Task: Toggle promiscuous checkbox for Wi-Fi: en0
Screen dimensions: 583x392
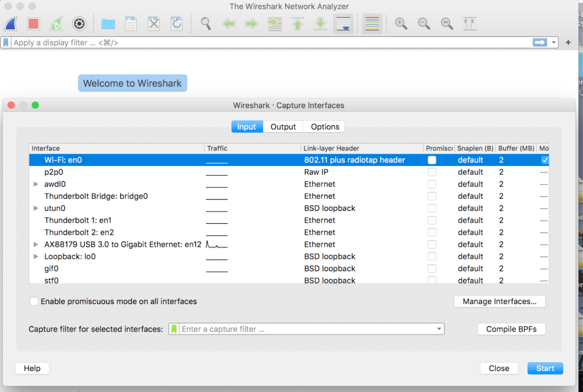Action: 432,160
